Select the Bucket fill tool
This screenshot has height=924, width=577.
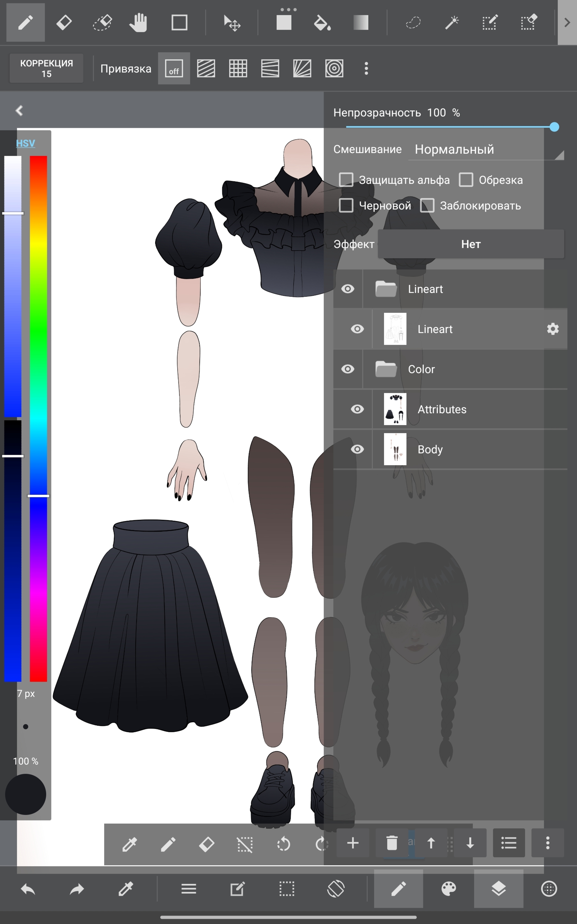click(x=322, y=23)
